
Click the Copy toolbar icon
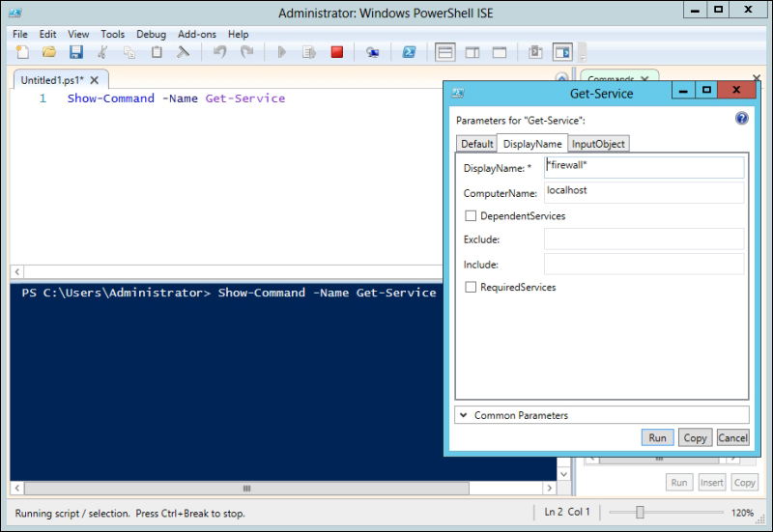point(129,52)
